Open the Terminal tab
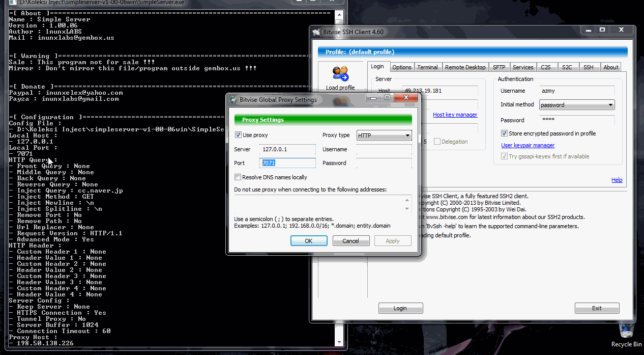Screen dimensions: 644x355 (427, 67)
